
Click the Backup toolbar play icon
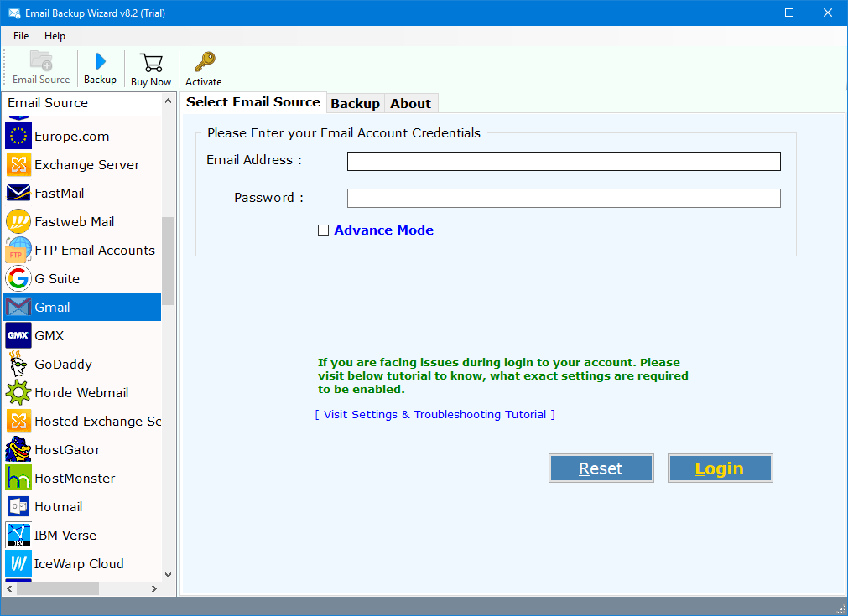click(100, 61)
